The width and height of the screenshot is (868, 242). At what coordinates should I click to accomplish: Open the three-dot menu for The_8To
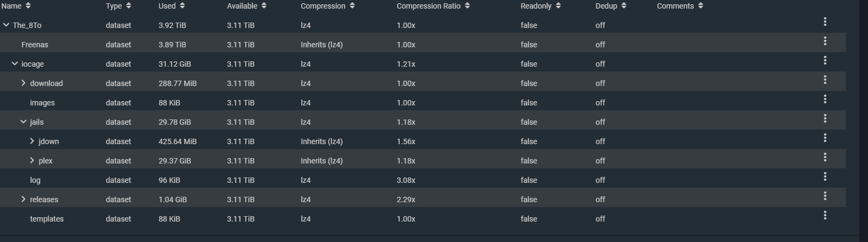824,22
